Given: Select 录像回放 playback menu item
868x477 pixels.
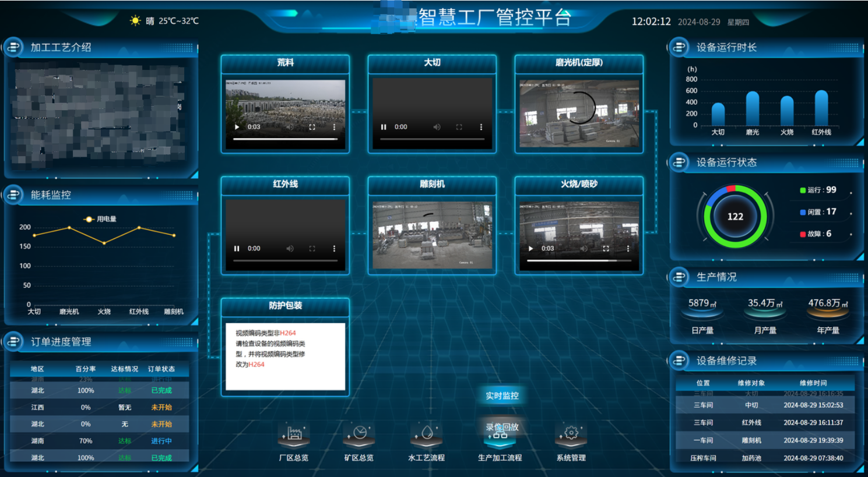Looking at the screenshot, I should tap(502, 427).
